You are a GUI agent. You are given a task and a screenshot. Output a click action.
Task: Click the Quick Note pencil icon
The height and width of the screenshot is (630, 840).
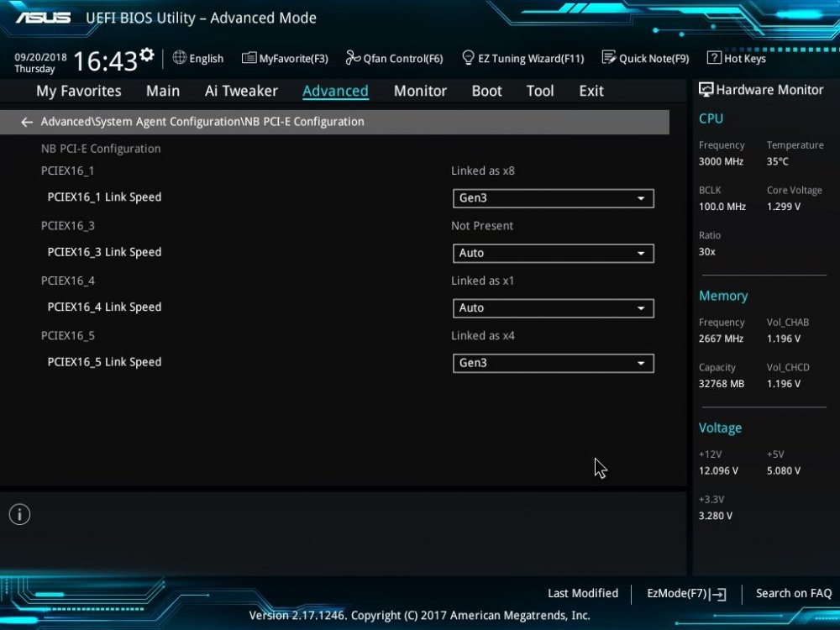(609, 57)
